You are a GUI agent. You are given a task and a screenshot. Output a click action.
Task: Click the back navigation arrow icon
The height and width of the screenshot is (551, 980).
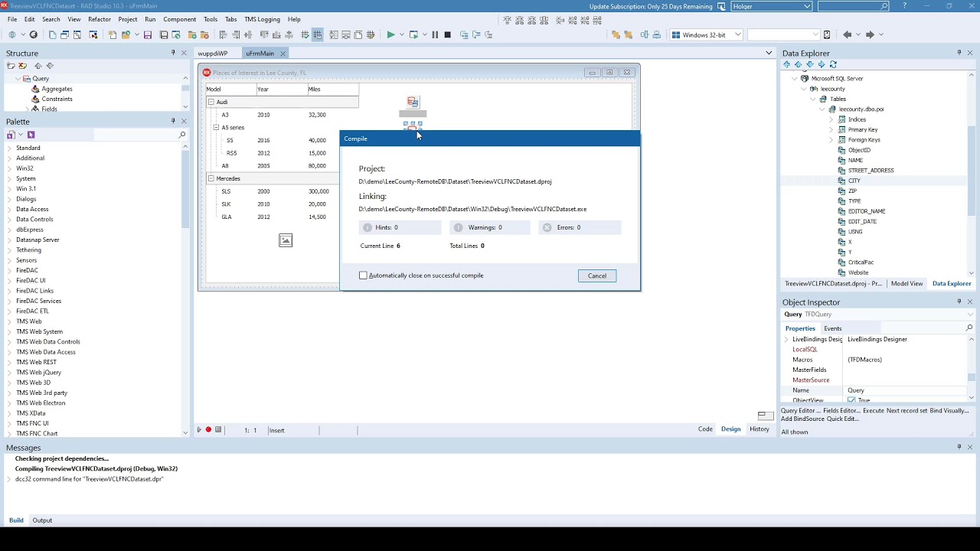(848, 34)
